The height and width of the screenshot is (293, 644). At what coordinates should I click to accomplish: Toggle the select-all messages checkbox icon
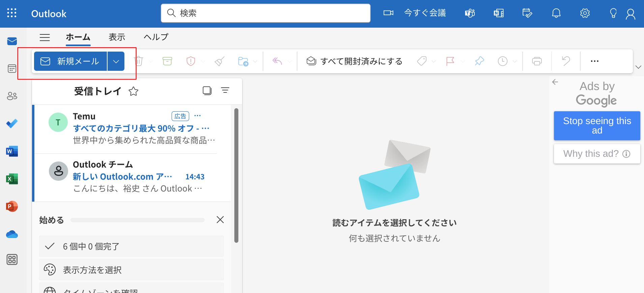coord(207,90)
